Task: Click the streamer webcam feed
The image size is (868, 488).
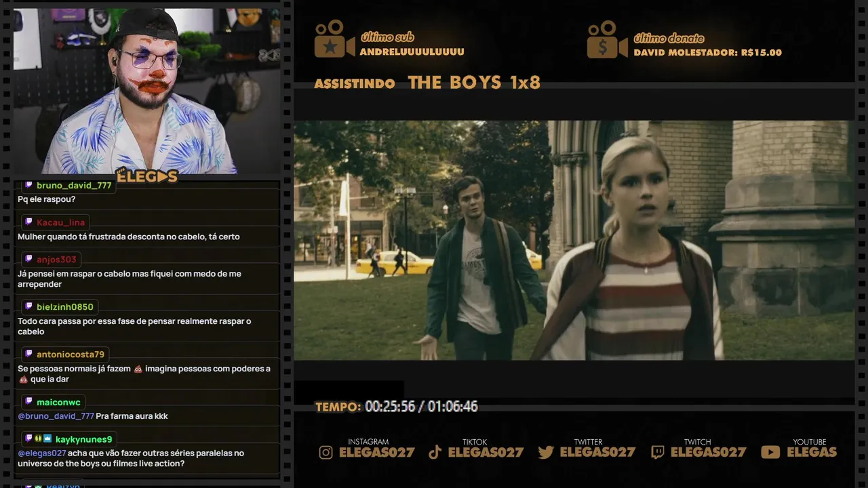Action: [x=146, y=91]
